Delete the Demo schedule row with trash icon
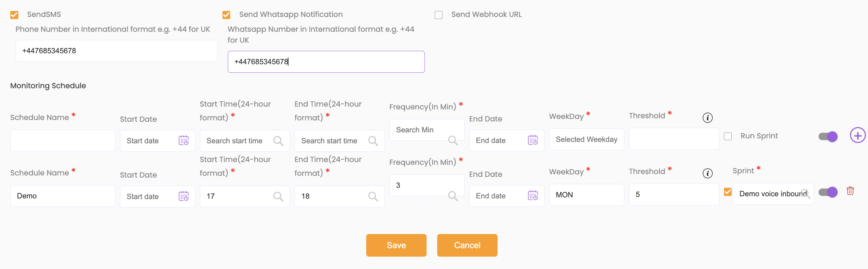Viewport: 868px width, 269px height. (850, 191)
